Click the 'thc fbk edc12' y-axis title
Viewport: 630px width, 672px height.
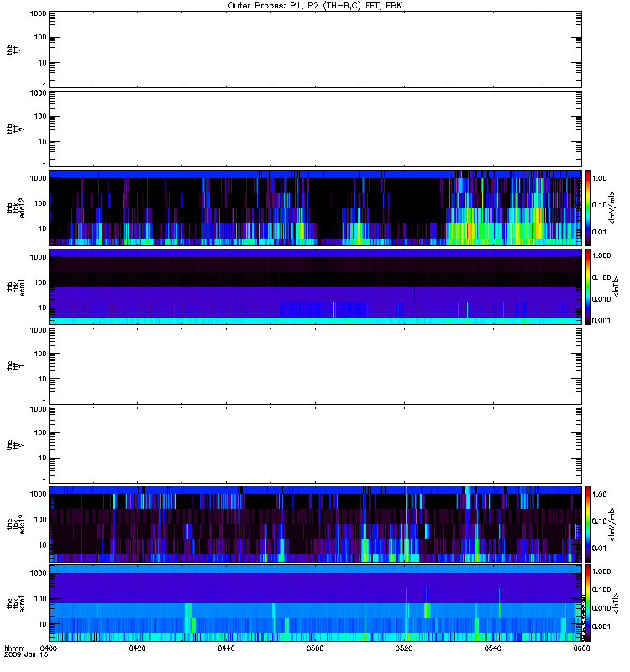click(x=15, y=524)
